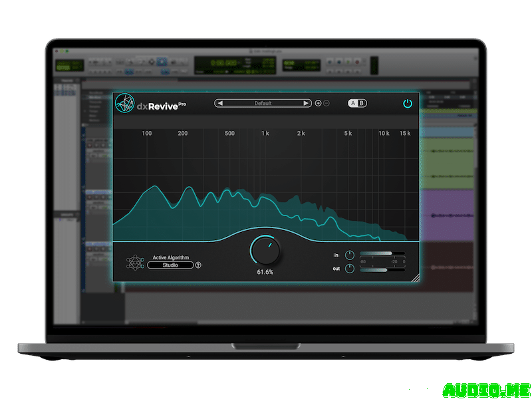Open algorithm help question mark icon
The width and height of the screenshot is (532, 399).
click(198, 265)
